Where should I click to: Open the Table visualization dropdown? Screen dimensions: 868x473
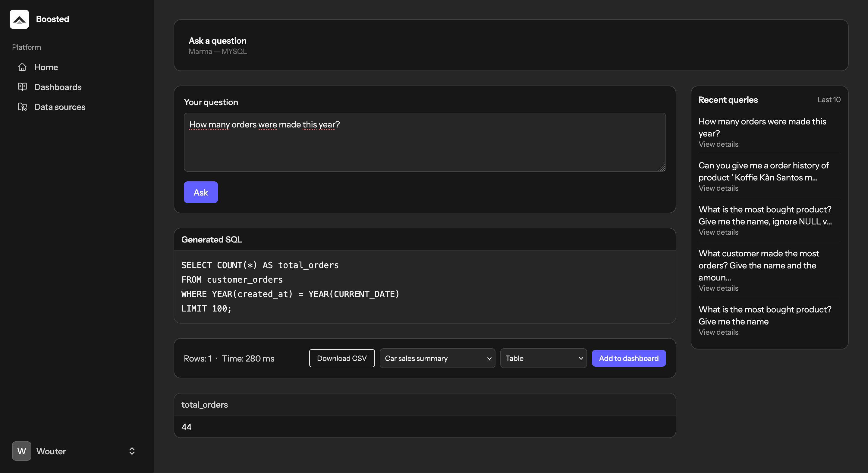[x=543, y=358]
